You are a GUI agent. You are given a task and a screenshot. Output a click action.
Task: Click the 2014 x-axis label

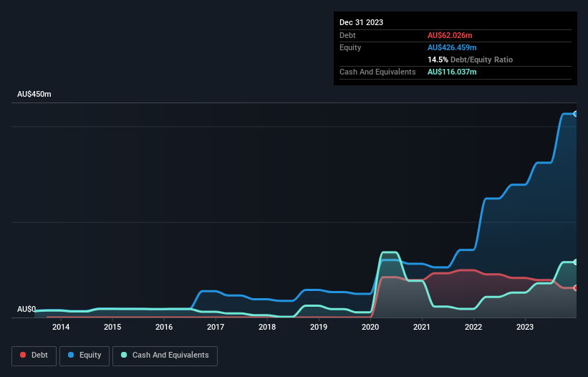pos(61,327)
